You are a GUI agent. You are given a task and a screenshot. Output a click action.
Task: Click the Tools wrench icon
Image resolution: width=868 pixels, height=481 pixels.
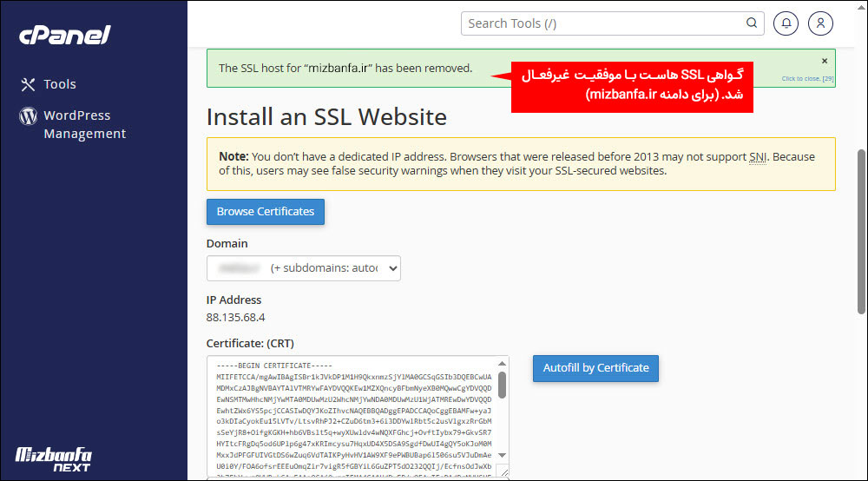29,84
